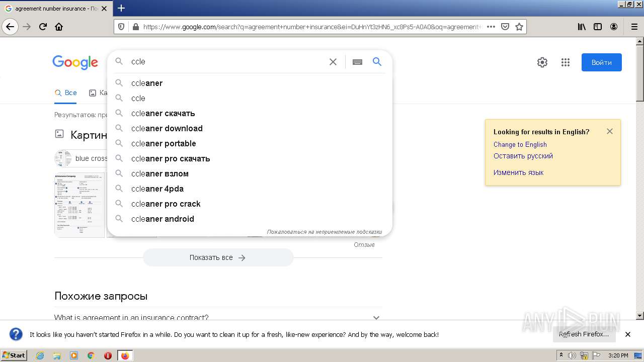Clear the Google search box
The width and height of the screenshot is (644, 362).
coord(333,62)
